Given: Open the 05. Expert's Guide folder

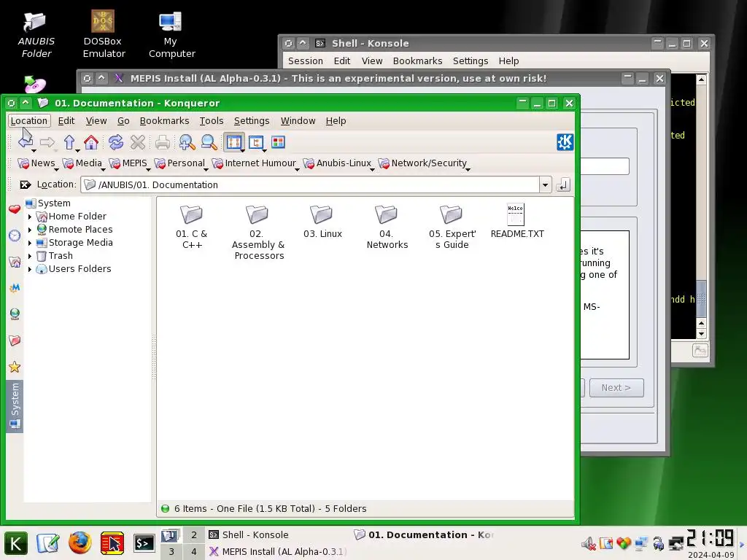Looking at the screenshot, I should (x=452, y=227).
